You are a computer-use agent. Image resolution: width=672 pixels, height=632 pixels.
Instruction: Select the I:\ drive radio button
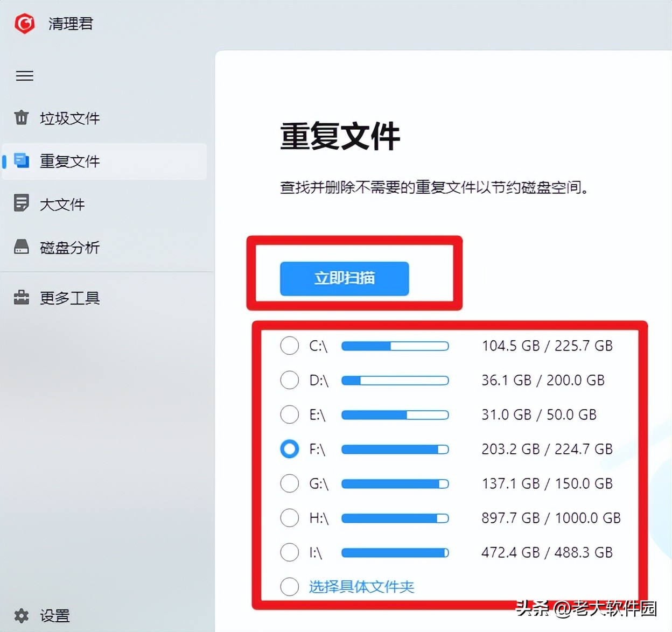tap(289, 552)
